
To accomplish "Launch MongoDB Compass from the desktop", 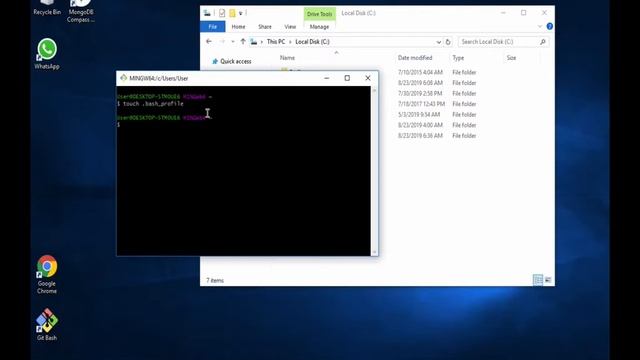I will (81, 11).
